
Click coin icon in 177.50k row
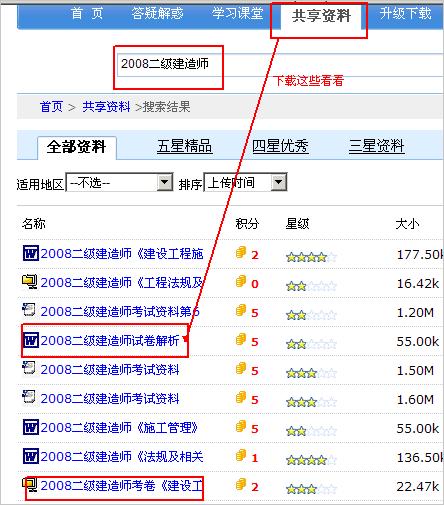pyautogui.click(x=241, y=253)
